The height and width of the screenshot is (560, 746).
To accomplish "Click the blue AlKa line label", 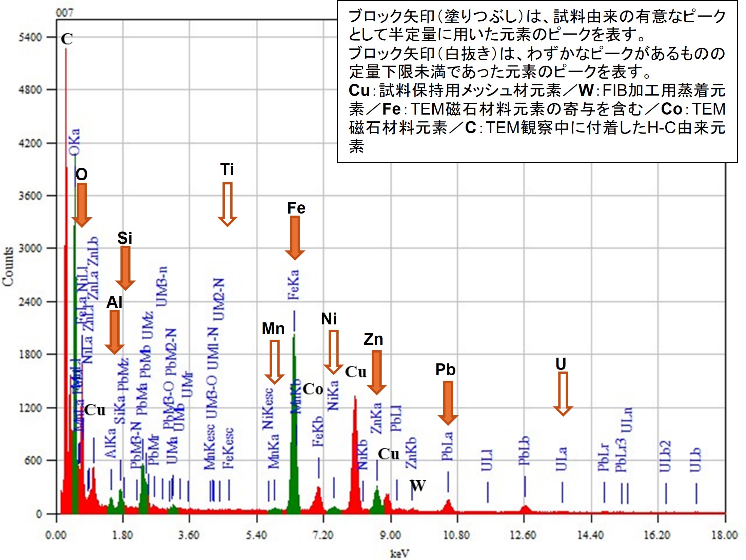I will [111, 443].
